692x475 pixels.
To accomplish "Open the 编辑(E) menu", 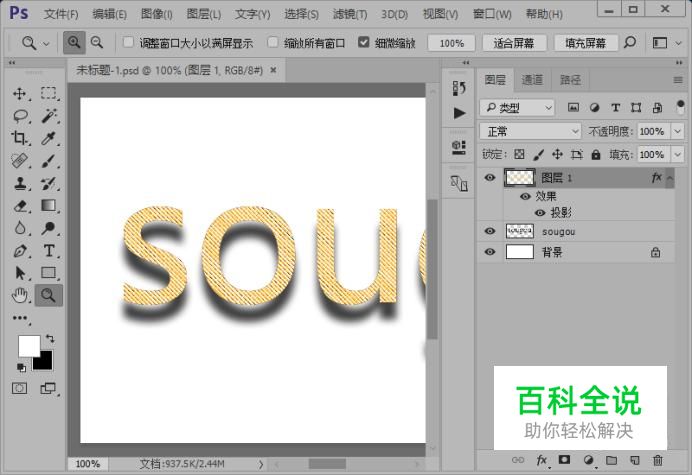I will pyautogui.click(x=109, y=14).
